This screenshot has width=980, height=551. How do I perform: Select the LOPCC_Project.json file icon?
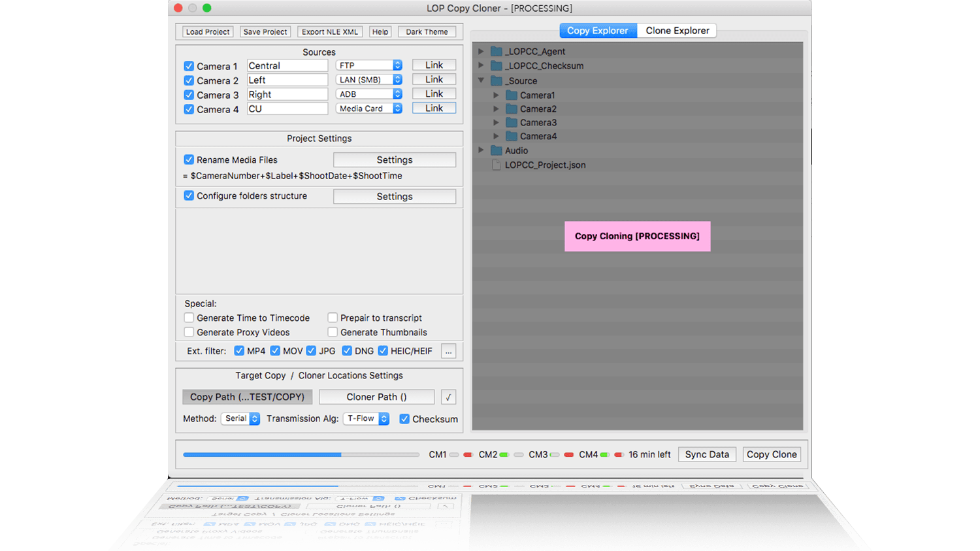coord(497,165)
